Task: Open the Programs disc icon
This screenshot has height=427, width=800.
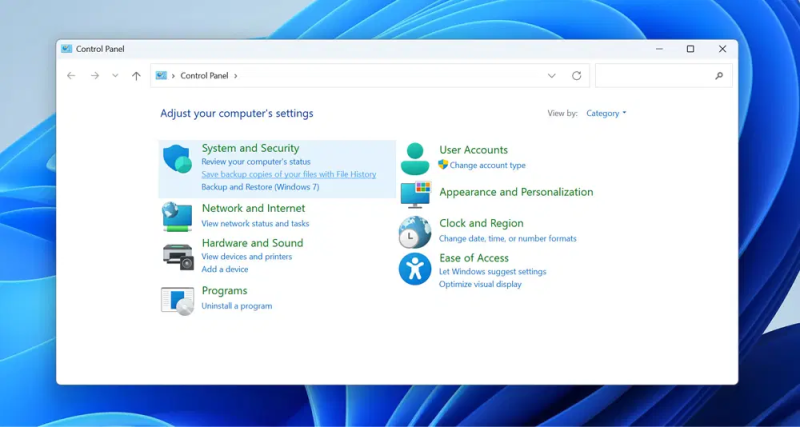Action: (178, 301)
